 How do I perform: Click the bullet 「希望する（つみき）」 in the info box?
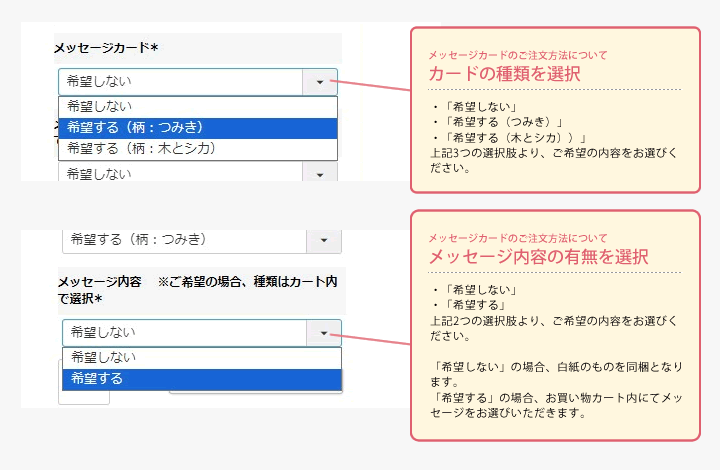tap(498, 122)
